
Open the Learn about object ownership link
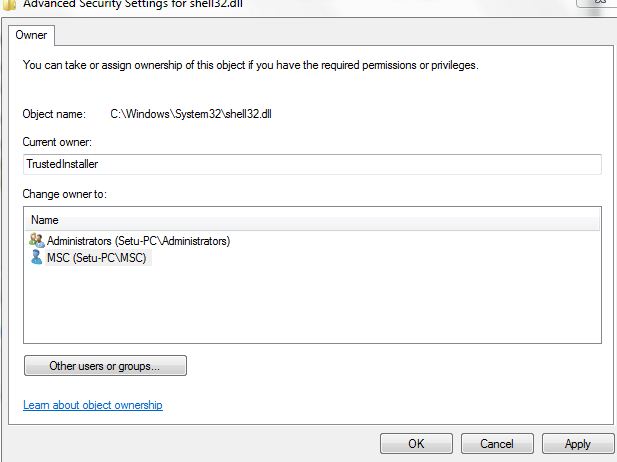coord(92,405)
